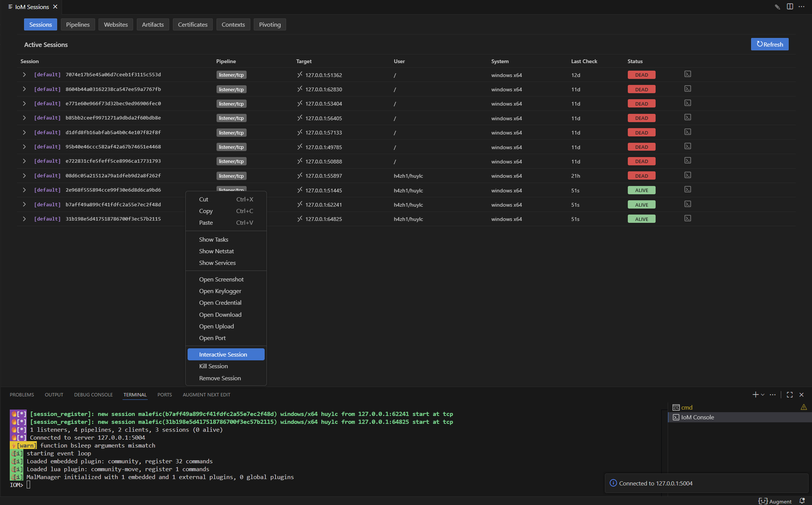
Task: Focus the IOM> terminal prompt
Action: click(x=28, y=485)
